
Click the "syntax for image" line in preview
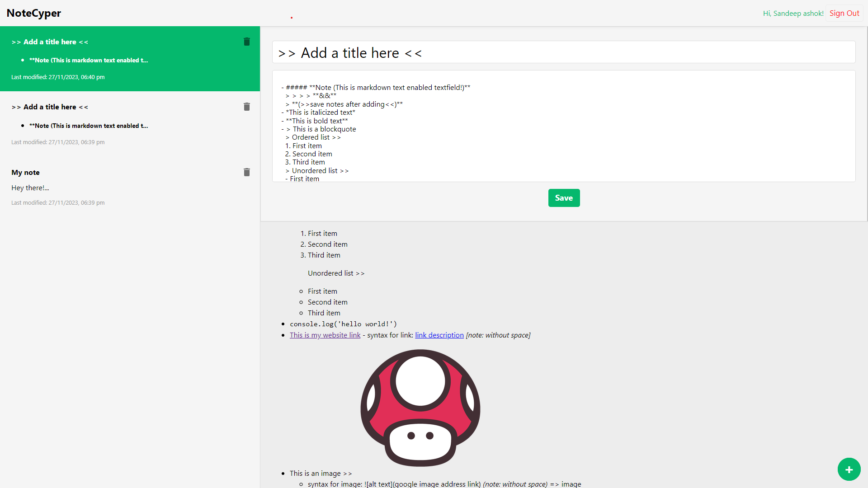pyautogui.click(x=444, y=484)
